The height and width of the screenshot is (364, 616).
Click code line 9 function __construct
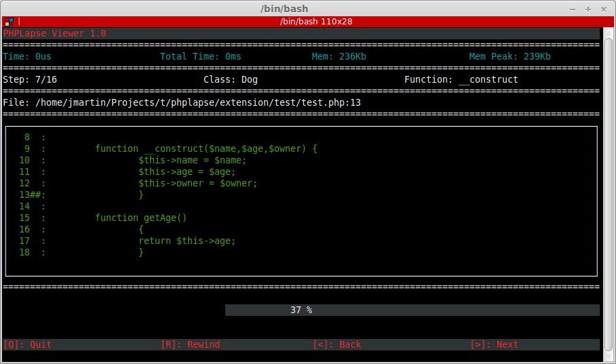(x=206, y=149)
